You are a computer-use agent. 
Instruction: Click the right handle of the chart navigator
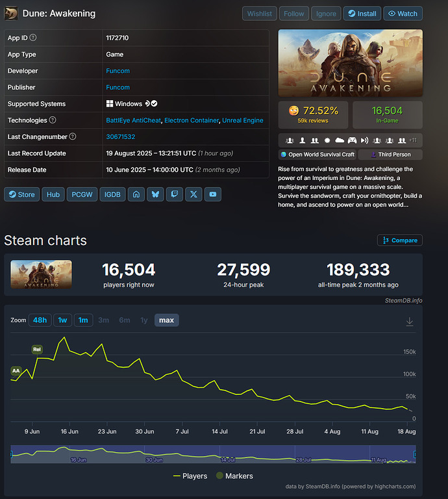[415, 454]
